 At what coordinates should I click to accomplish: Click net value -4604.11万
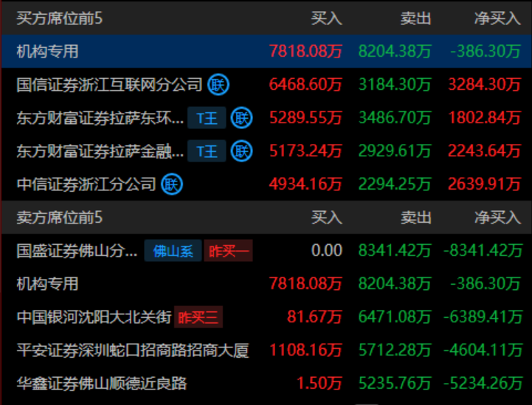(x=483, y=350)
